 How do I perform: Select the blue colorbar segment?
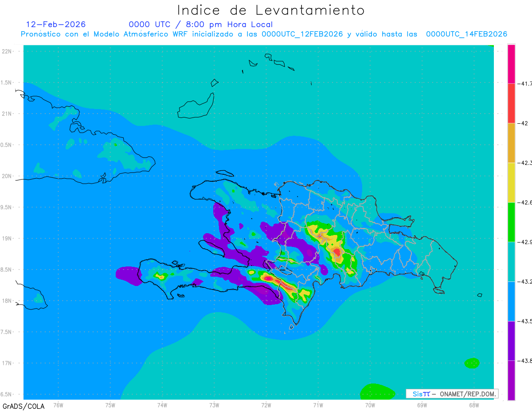click(x=511, y=301)
